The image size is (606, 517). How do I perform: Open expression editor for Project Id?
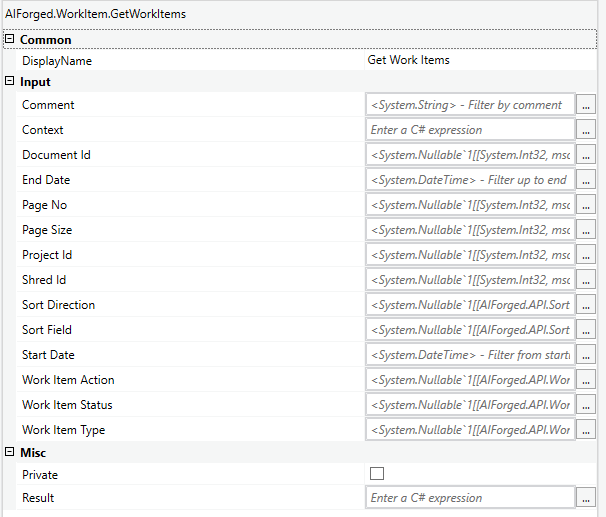tap(586, 255)
